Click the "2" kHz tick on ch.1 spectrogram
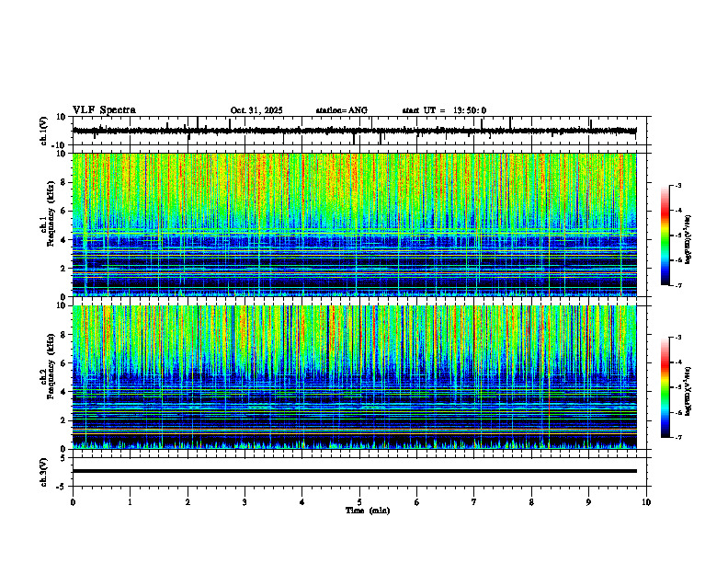The image size is (728, 563). (64, 268)
